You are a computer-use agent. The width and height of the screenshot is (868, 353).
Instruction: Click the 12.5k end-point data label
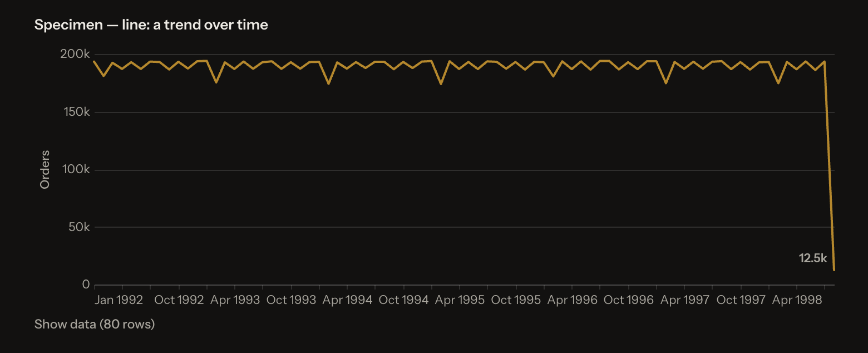(813, 258)
